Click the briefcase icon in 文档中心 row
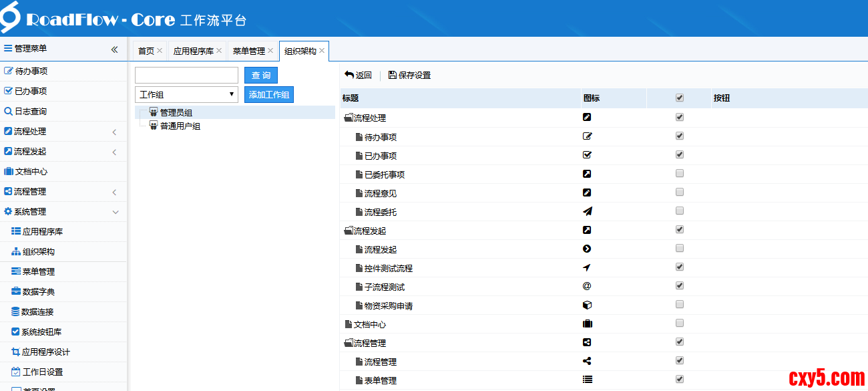This screenshot has width=868, height=391. [588, 324]
